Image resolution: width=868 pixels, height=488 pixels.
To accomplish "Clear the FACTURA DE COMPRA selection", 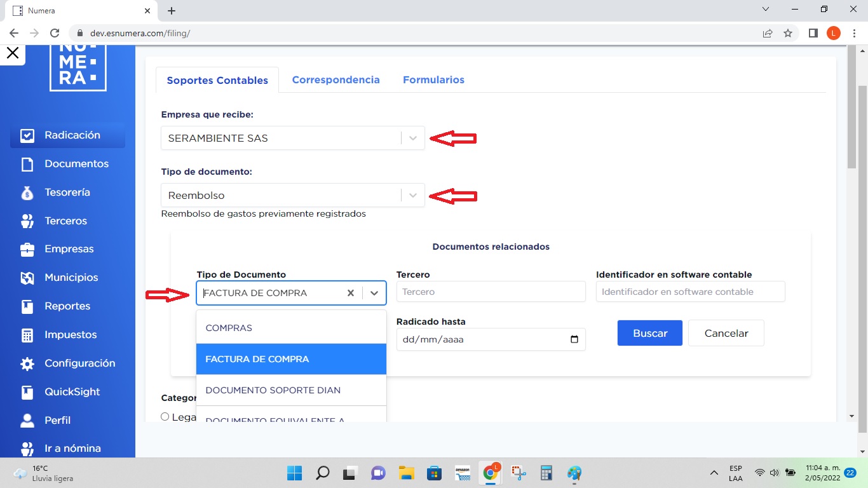I will click(351, 293).
